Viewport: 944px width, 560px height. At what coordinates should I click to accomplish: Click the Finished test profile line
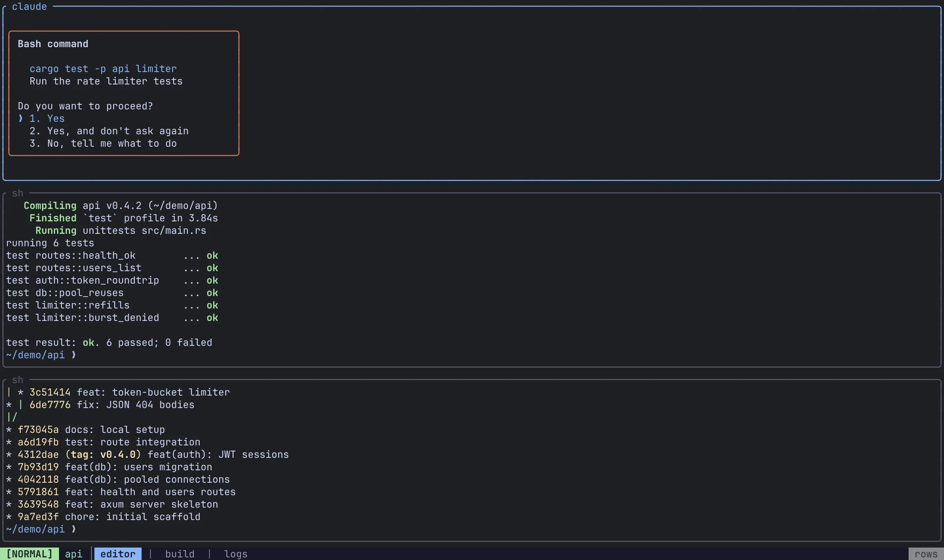(x=124, y=218)
